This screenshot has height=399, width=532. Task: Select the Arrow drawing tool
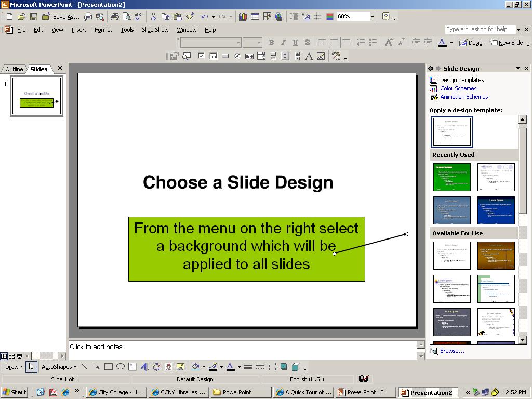pos(97,367)
